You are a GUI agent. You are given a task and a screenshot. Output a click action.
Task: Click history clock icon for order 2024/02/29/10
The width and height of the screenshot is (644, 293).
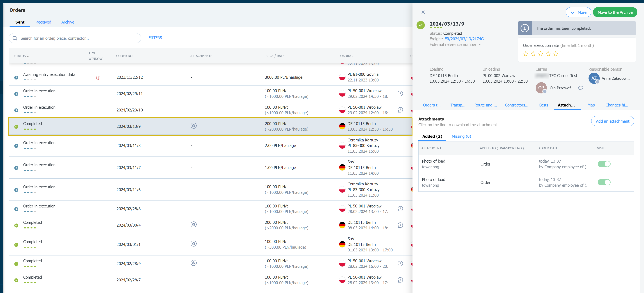click(400, 110)
